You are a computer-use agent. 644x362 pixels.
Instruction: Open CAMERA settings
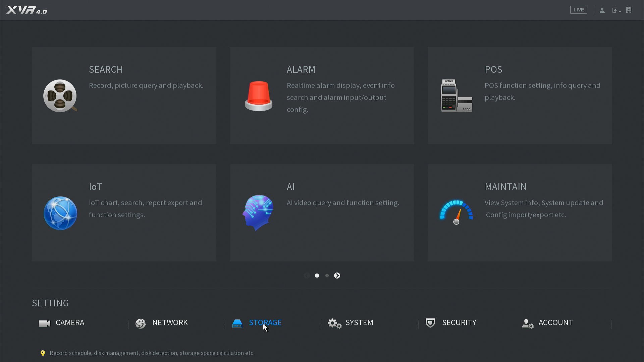(x=70, y=323)
